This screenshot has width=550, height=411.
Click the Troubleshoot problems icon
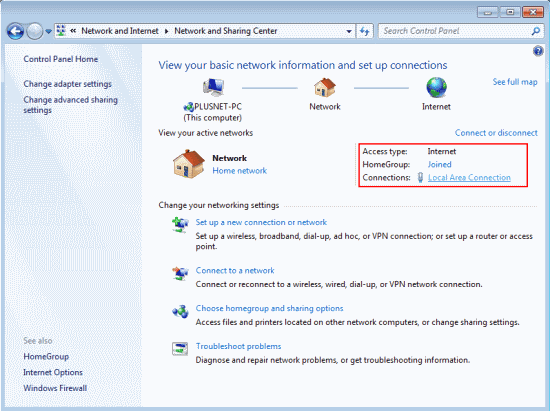pos(180,349)
